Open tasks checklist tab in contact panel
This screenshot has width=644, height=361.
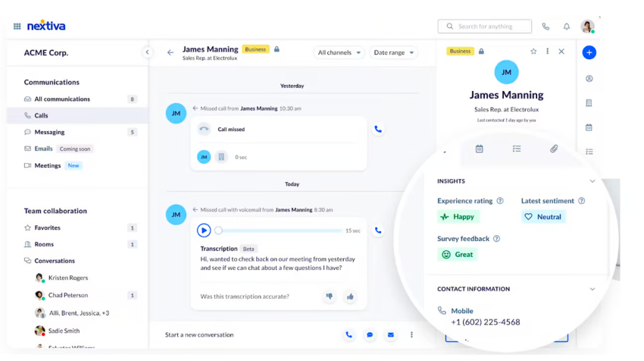point(517,149)
